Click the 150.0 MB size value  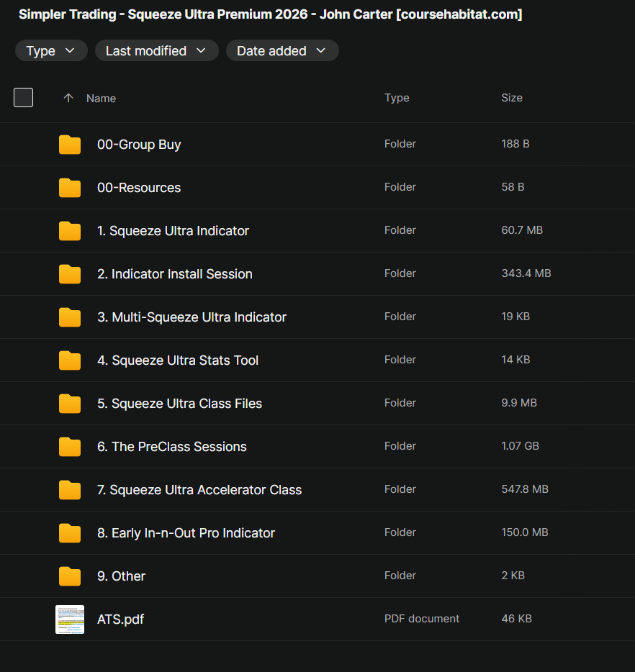pyautogui.click(x=525, y=532)
